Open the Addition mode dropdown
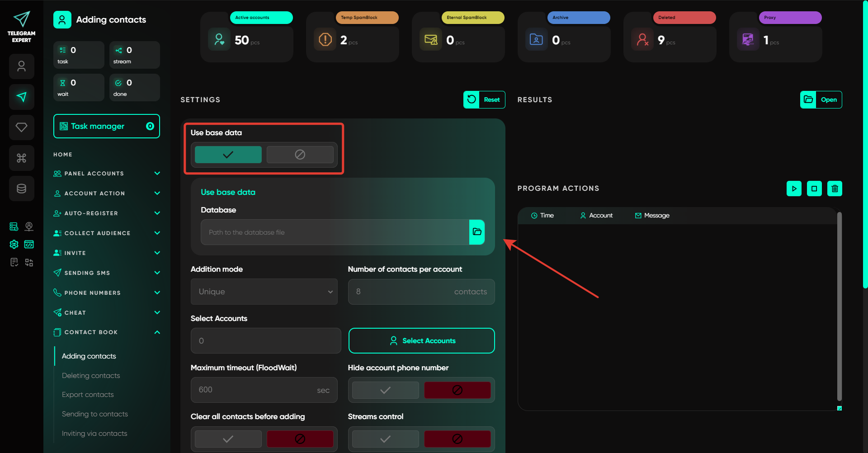Screen dimensions: 868x453 pyautogui.click(x=264, y=292)
